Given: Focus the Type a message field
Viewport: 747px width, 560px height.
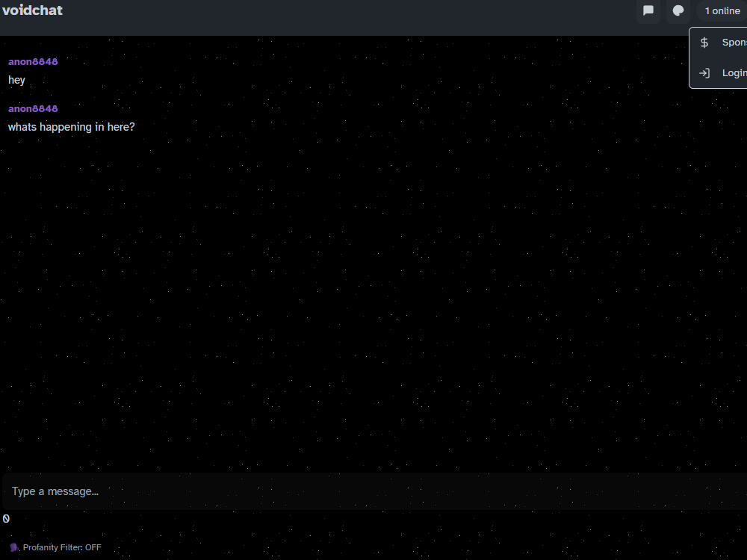Looking at the screenshot, I should coord(374,491).
